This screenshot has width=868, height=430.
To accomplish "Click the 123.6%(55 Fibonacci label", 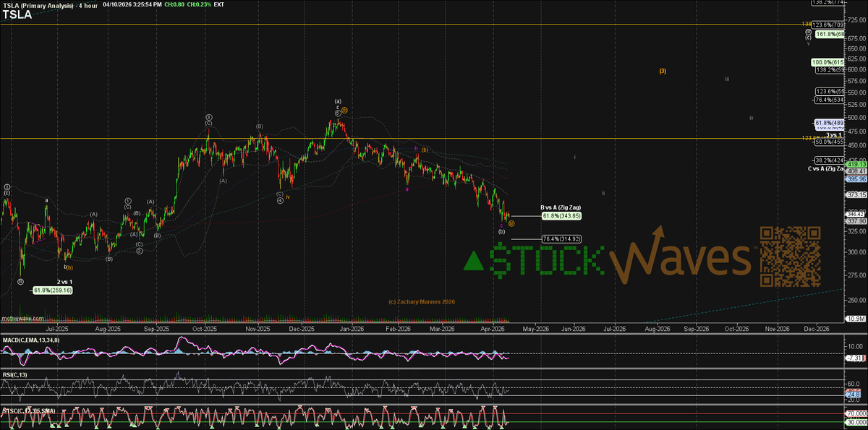I will pyautogui.click(x=829, y=92).
